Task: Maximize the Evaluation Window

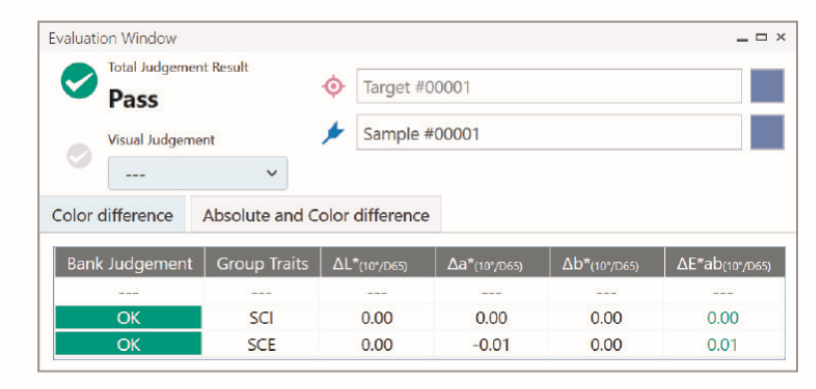Action: 761,37
